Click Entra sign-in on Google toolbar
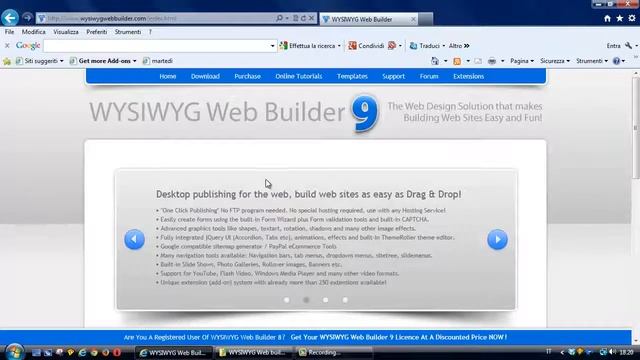The height and width of the screenshot is (360, 640). (x=613, y=46)
